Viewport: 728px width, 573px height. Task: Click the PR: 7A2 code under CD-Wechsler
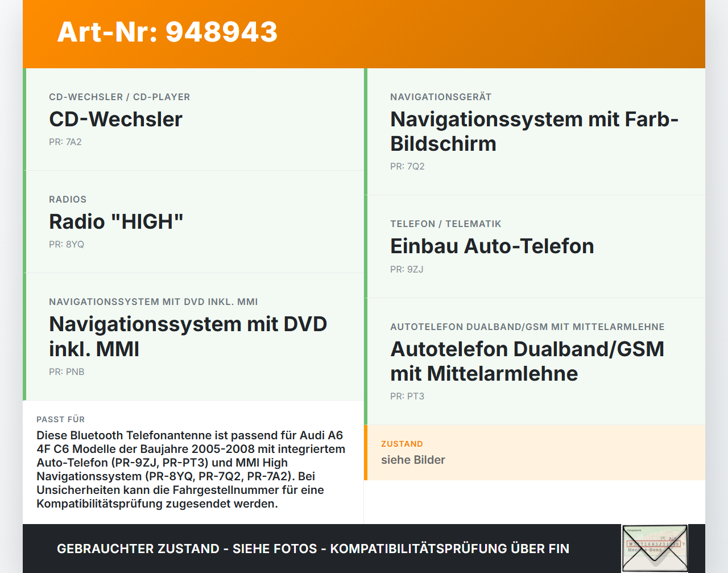(x=65, y=142)
